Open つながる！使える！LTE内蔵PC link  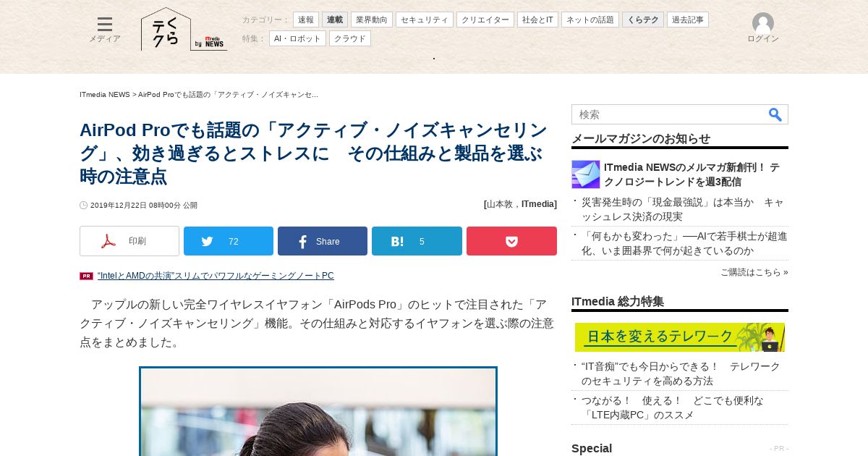pos(672,408)
